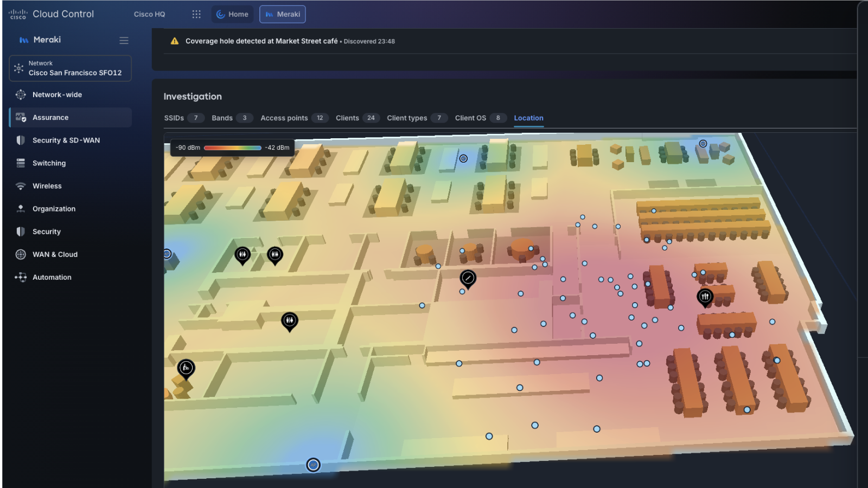Click the Security & SD-WAN shield icon

[x=21, y=140]
